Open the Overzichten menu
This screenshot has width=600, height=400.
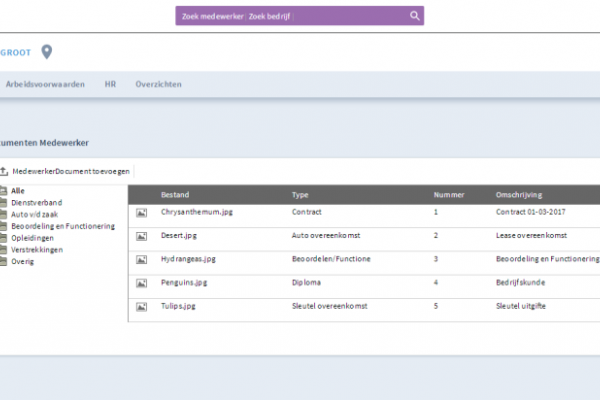(158, 85)
